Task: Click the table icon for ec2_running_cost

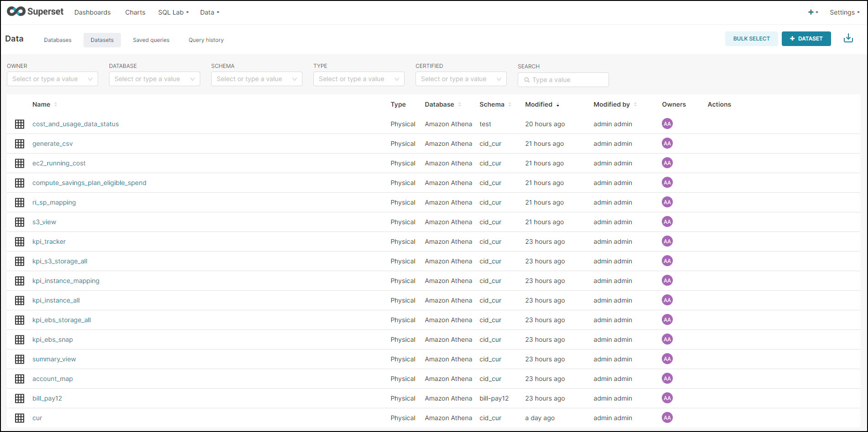Action: pyautogui.click(x=20, y=163)
